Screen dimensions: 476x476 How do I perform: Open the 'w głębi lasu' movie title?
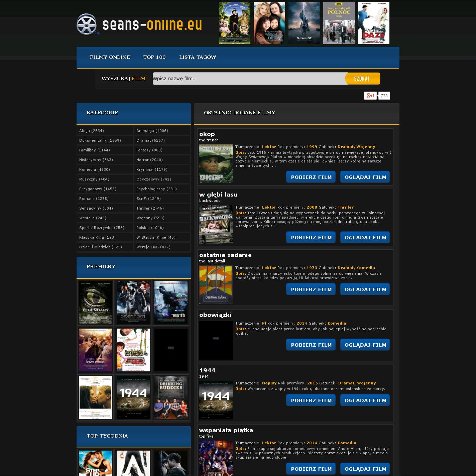218,195
